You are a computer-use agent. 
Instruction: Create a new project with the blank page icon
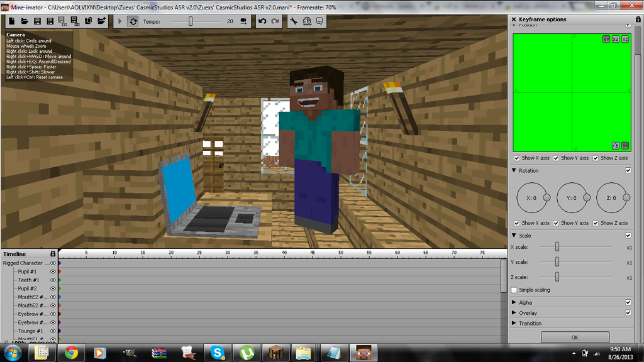[x=11, y=21]
